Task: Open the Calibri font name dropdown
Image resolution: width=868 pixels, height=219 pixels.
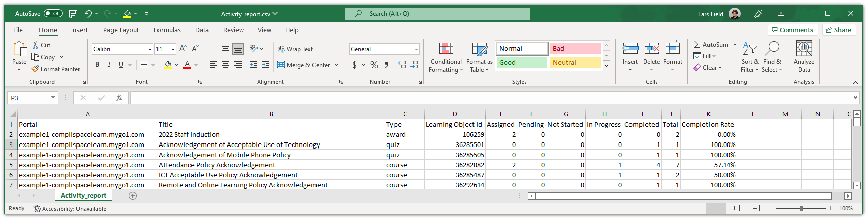Action: (150, 49)
